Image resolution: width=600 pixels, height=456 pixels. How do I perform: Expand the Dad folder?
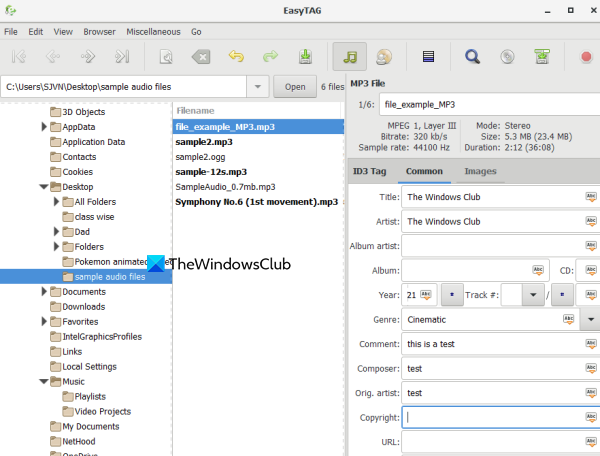coord(56,231)
